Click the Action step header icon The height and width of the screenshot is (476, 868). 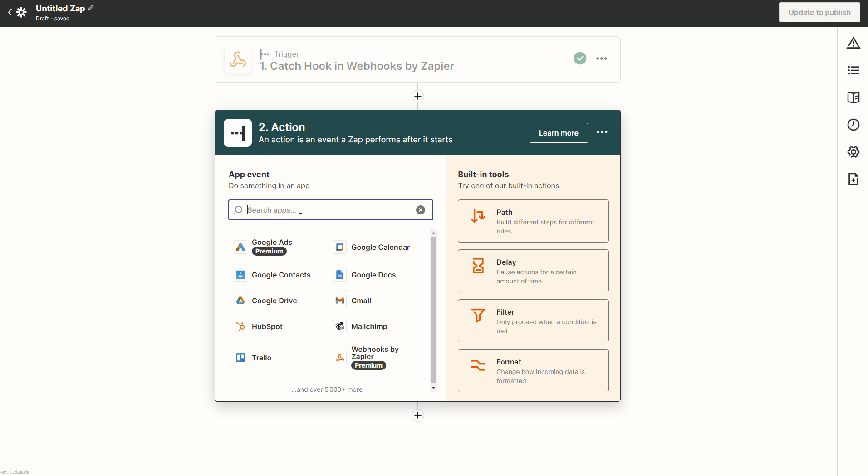click(x=238, y=133)
